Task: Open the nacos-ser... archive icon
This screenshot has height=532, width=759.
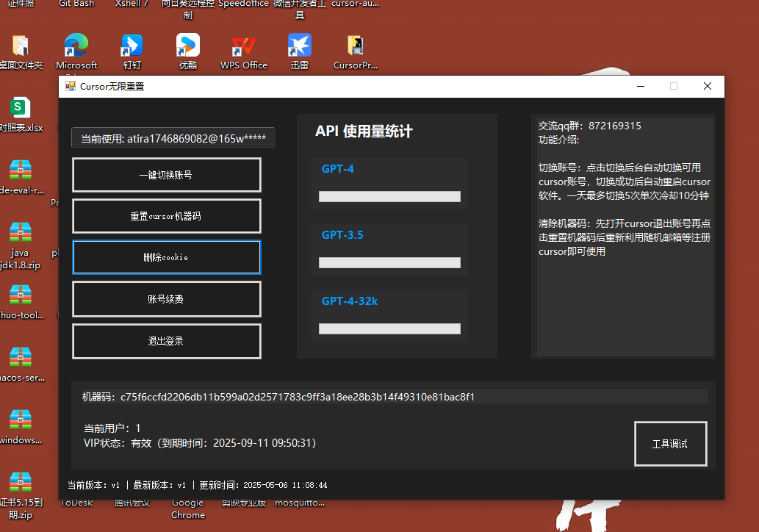Action: (x=21, y=364)
